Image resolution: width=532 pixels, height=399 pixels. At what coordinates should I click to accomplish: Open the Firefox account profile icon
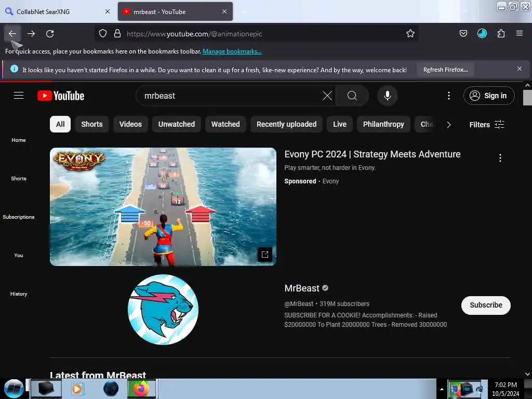pyautogui.click(x=482, y=34)
